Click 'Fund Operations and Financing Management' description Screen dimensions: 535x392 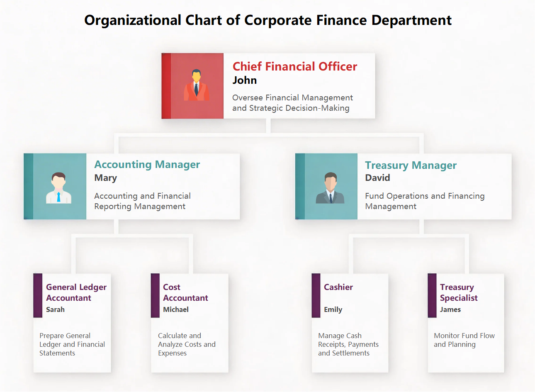coord(425,201)
